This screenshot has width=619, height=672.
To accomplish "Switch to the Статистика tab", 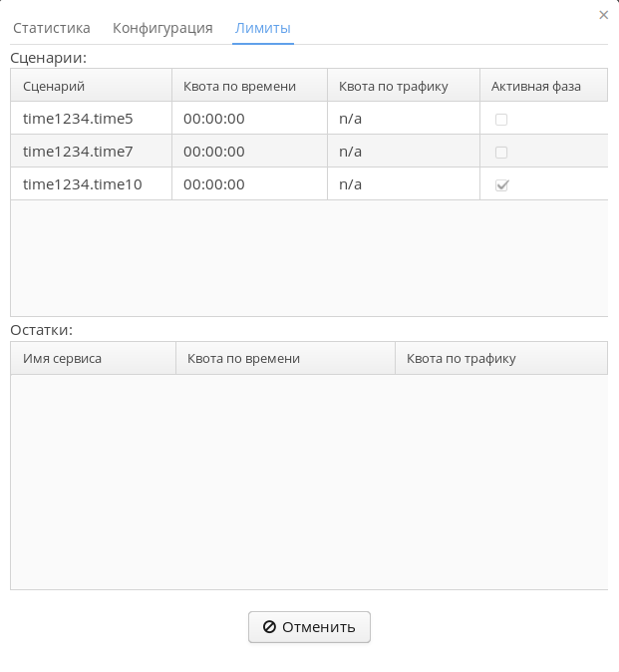I will pos(52,28).
